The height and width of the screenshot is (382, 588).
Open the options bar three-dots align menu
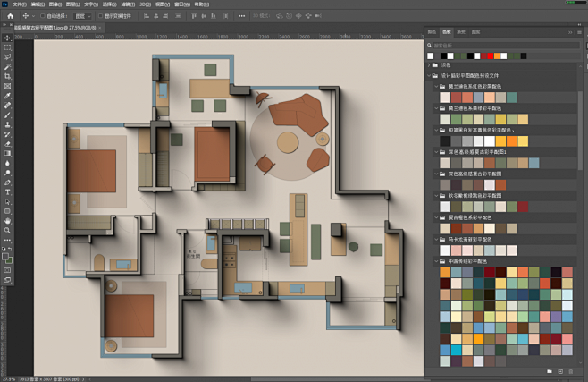coord(241,16)
